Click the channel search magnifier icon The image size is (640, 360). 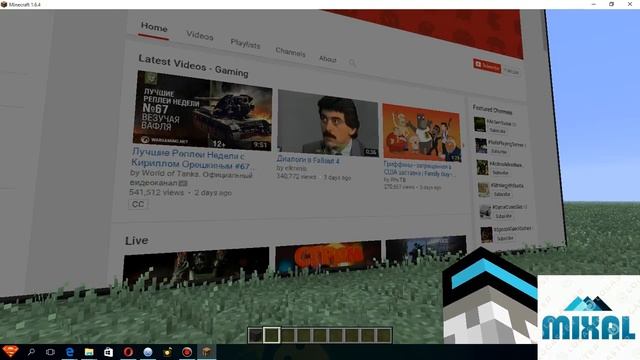pyautogui.click(x=352, y=62)
